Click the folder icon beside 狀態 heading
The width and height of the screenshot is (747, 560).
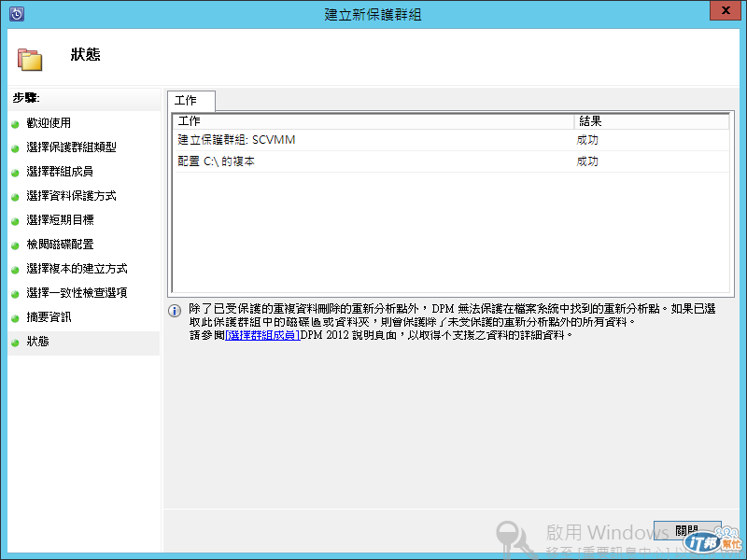point(30,60)
